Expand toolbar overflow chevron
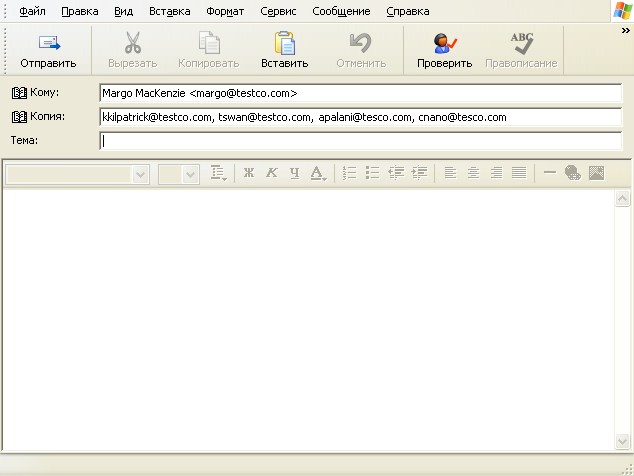The image size is (634, 476). coord(626,30)
